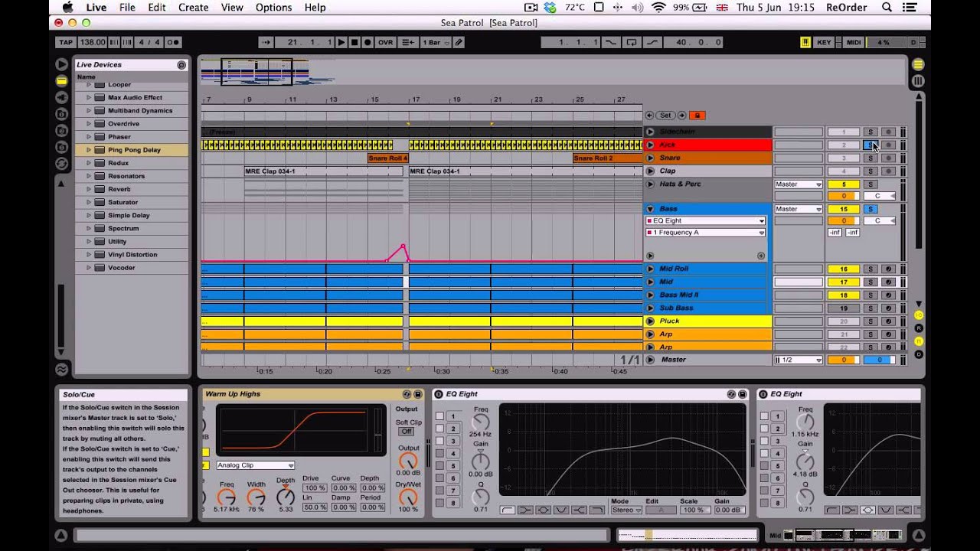Show or hide the browser with triangle icon
Image resolution: width=980 pixels, height=551 pixels.
tap(61, 64)
